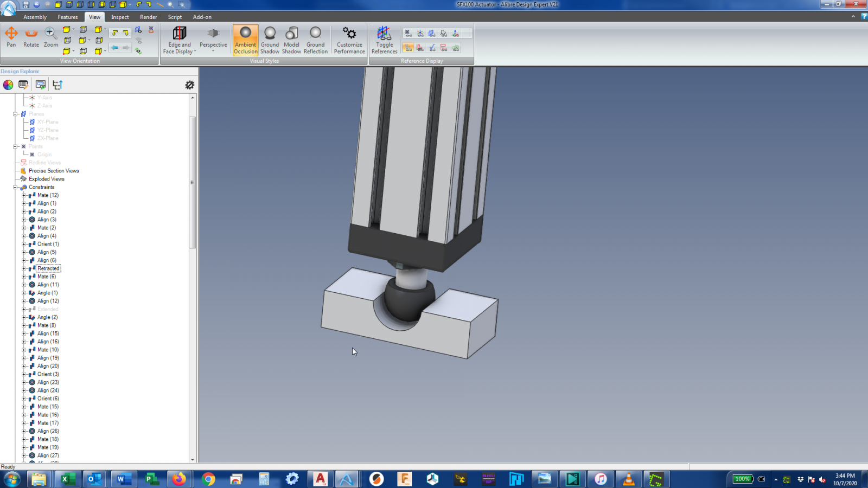The image size is (868, 488).
Task: Turn off Ambient Occlusion visual style
Action: pyautogui.click(x=245, y=40)
